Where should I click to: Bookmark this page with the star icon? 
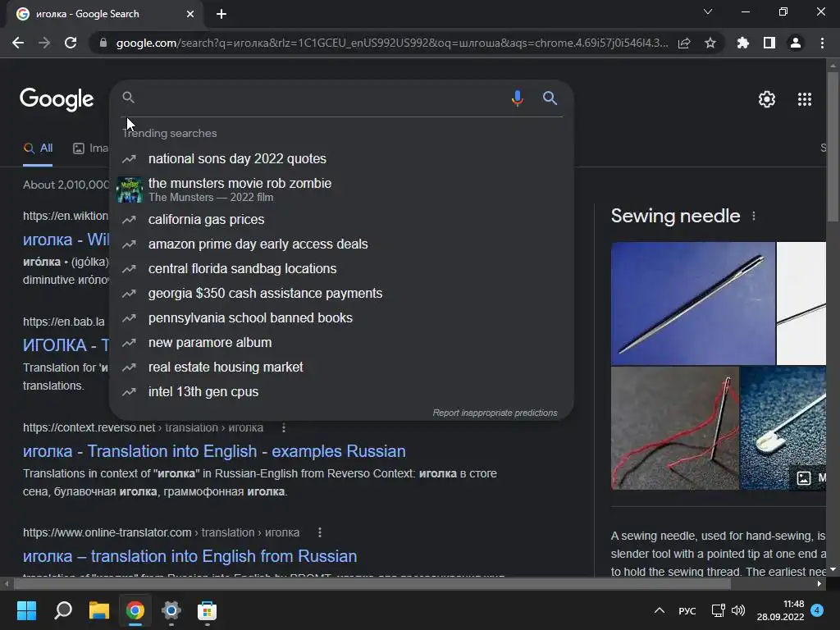[x=710, y=43]
